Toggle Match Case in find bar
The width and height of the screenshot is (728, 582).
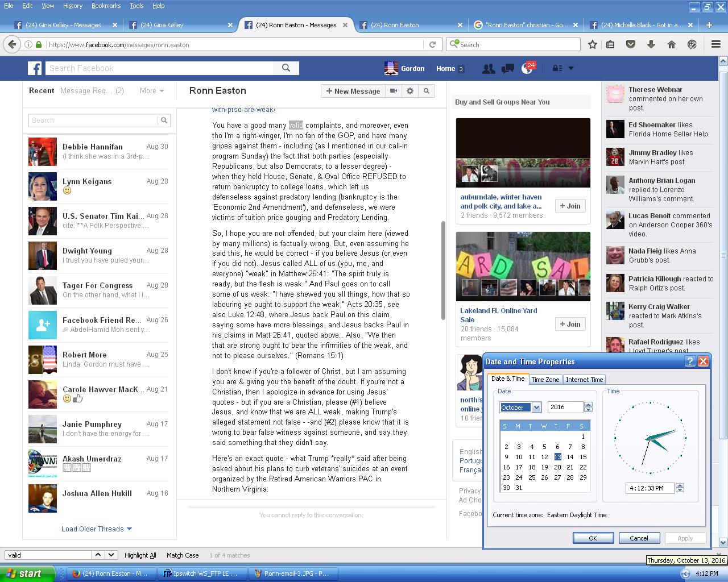coord(183,555)
